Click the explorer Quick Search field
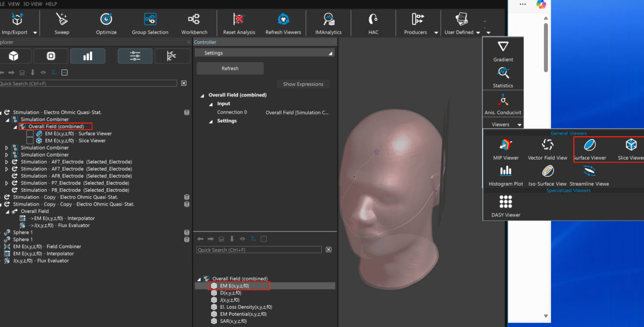Screen dimensions: 644x327 (88, 83)
